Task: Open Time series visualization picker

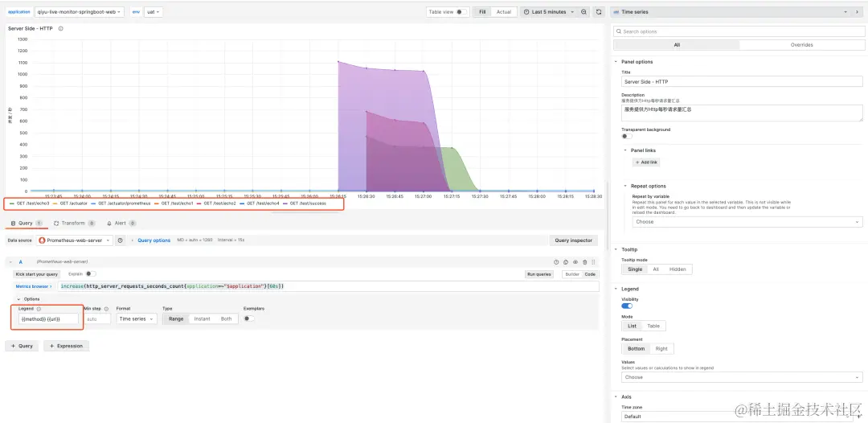Action: tap(730, 11)
